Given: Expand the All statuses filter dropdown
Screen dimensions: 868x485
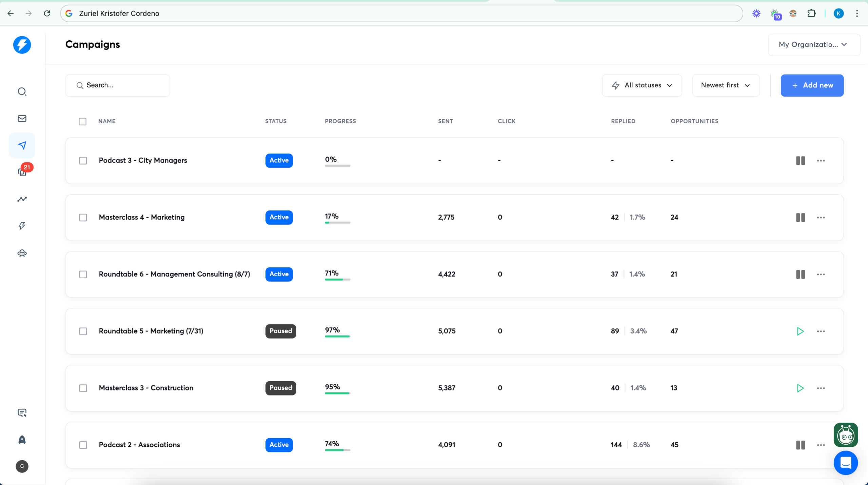Looking at the screenshot, I should 642,85.
